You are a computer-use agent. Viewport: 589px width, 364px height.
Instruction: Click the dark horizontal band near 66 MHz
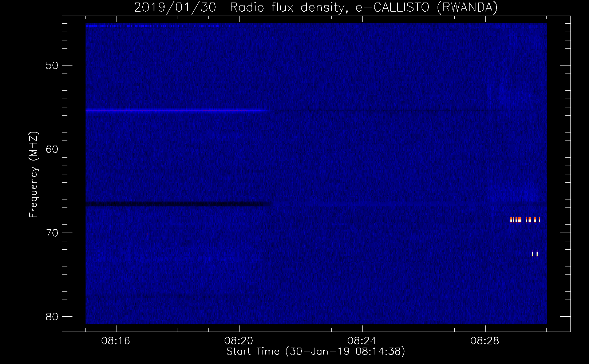pos(179,204)
